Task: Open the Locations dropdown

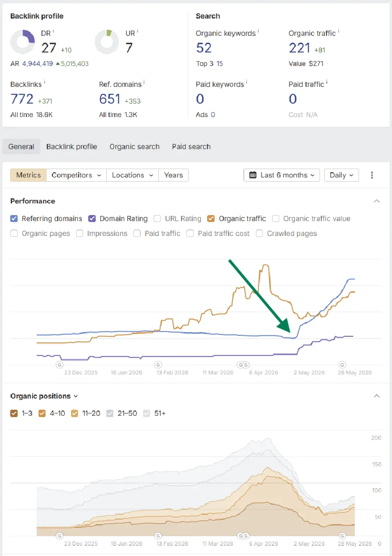Action: click(x=132, y=175)
